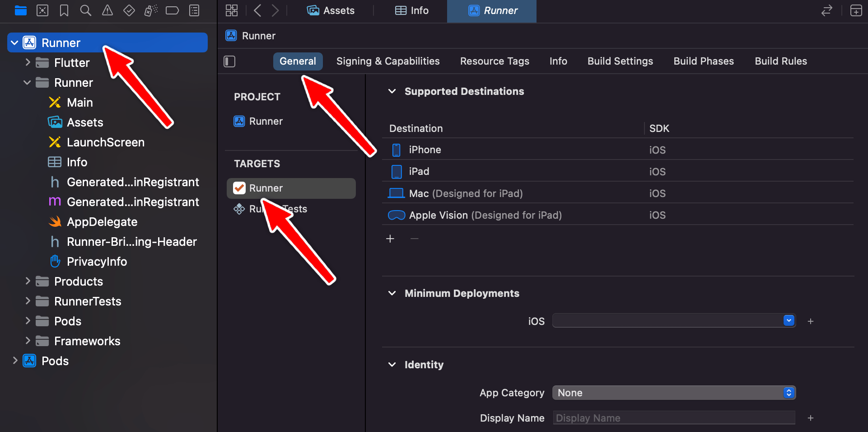Image resolution: width=868 pixels, height=432 pixels.
Task: Toggle the project and targets list sidebar
Action: (229, 61)
